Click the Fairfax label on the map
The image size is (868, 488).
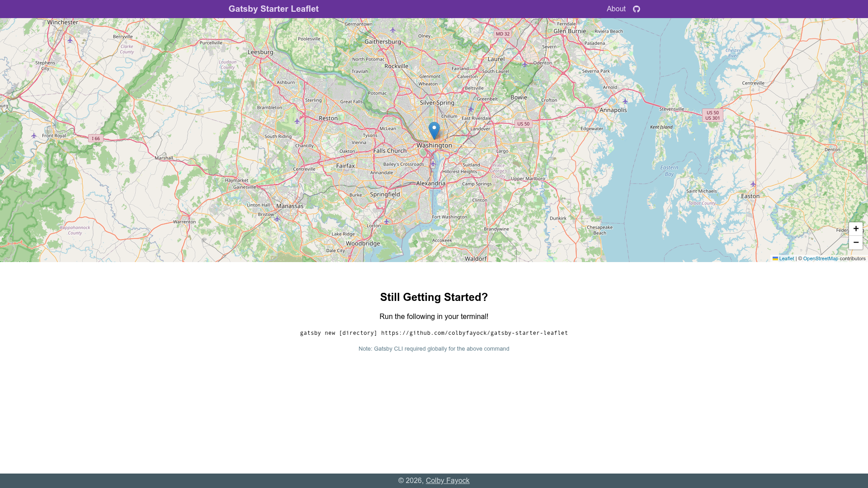pos(345,166)
